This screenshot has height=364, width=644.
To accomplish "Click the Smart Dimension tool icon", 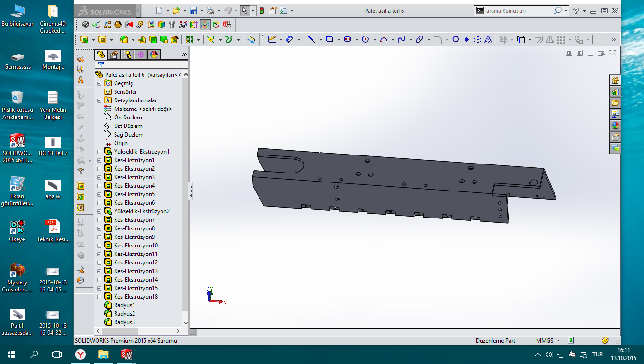I will pyautogui.click(x=290, y=40).
